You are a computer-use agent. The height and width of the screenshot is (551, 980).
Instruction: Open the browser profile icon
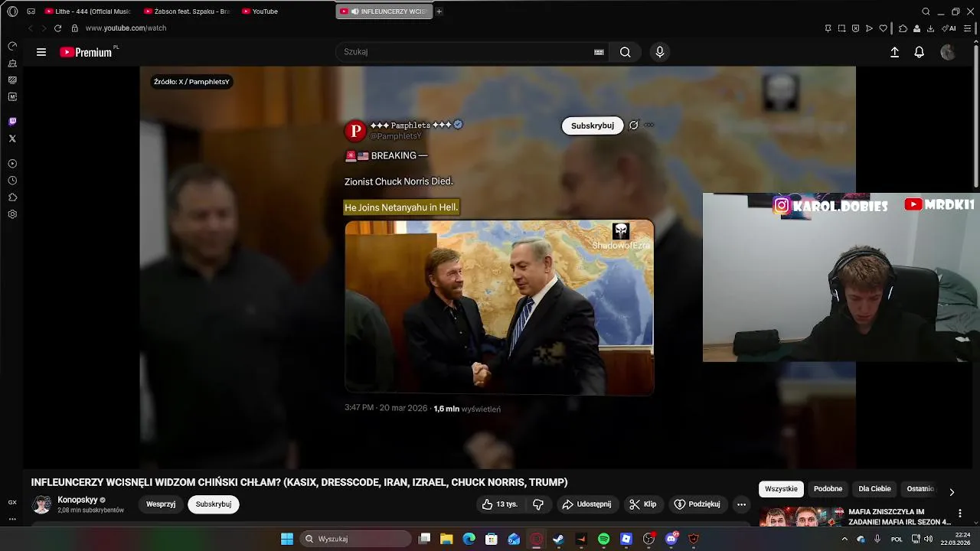point(916,28)
